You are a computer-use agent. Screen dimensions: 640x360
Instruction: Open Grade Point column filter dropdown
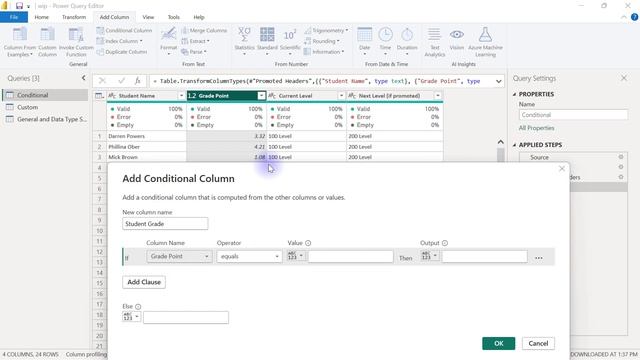coord(261,96)
